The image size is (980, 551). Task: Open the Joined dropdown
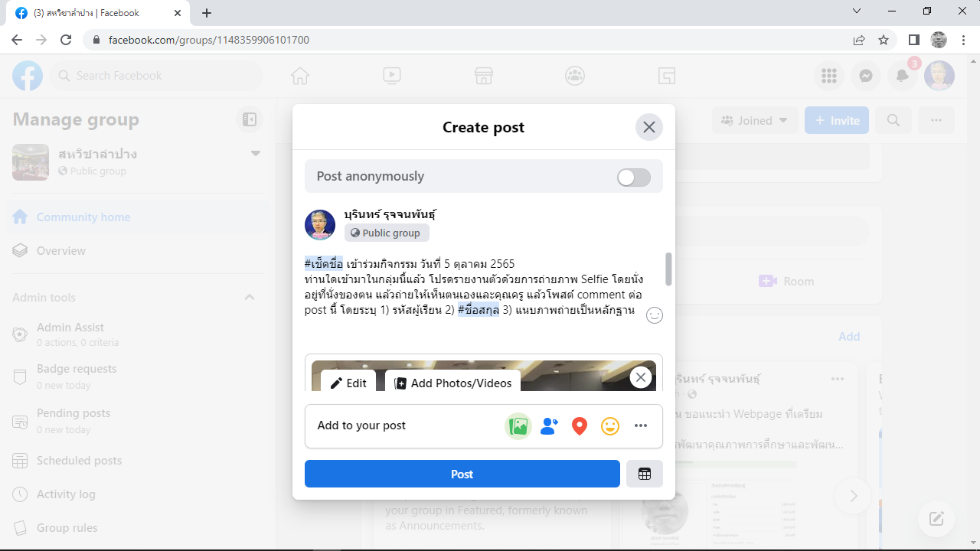coord(755,120)
